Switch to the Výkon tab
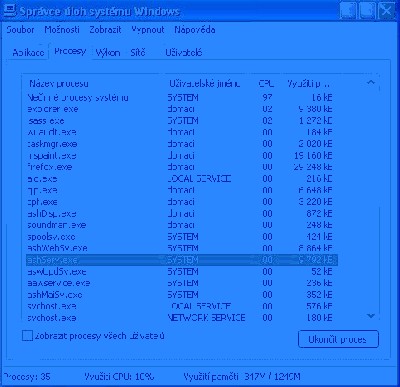This screenshot has height=387, width=400. coord(108,53)
